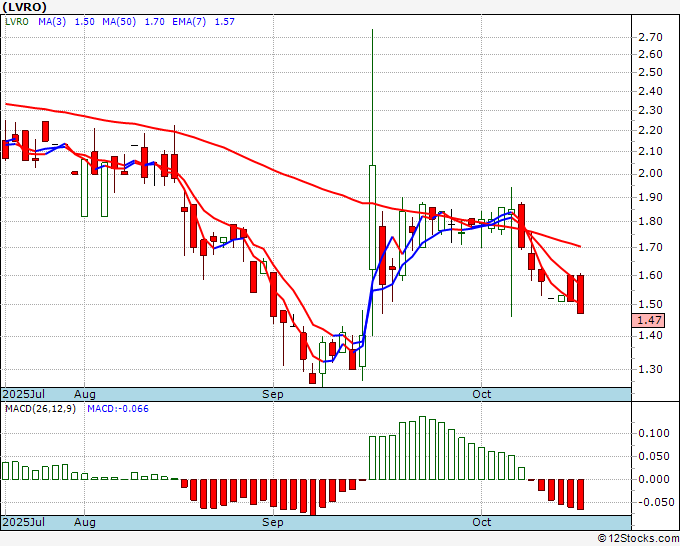Click the 2.40 price axis label

[651, 92]
